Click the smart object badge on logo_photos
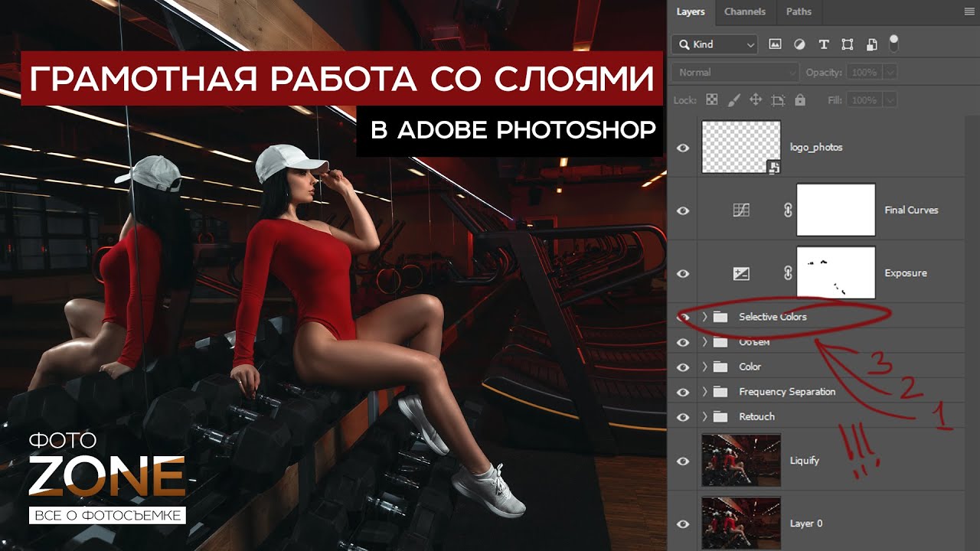980x551 pixels. [x=773, y=167]
